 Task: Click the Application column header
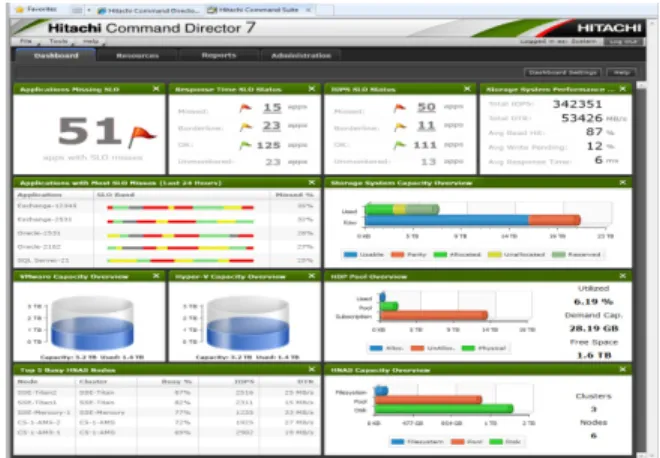40,195
